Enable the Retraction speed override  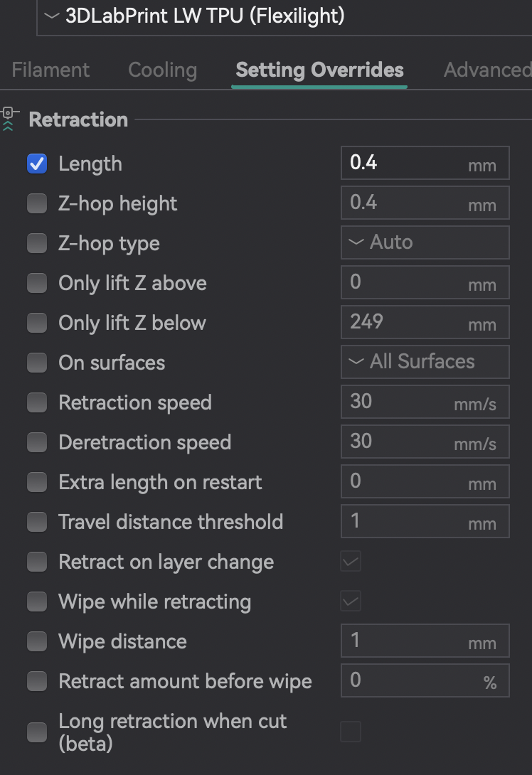(x=37, y=402)
